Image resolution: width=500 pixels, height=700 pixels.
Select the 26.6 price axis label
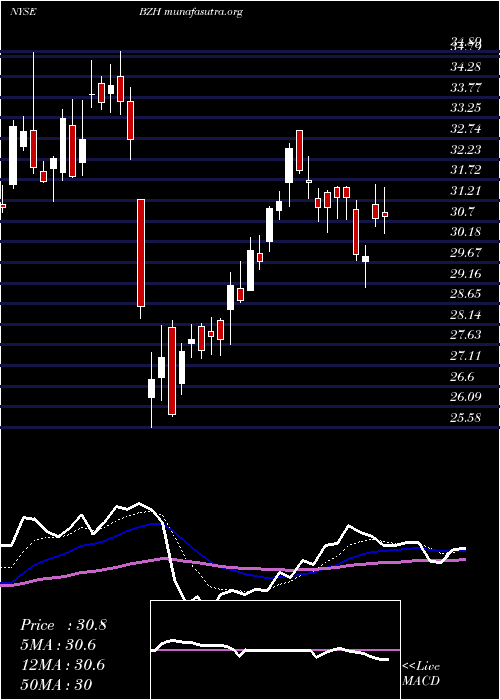462,377
